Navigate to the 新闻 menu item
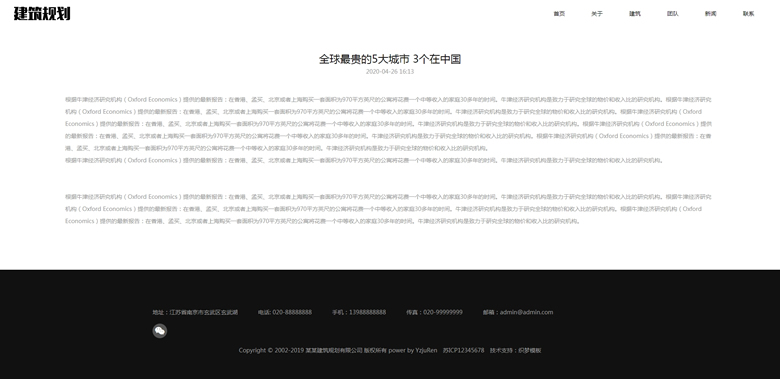Viewport: 780px width, 379px height. pyautogui.click(x=710, y=14)
